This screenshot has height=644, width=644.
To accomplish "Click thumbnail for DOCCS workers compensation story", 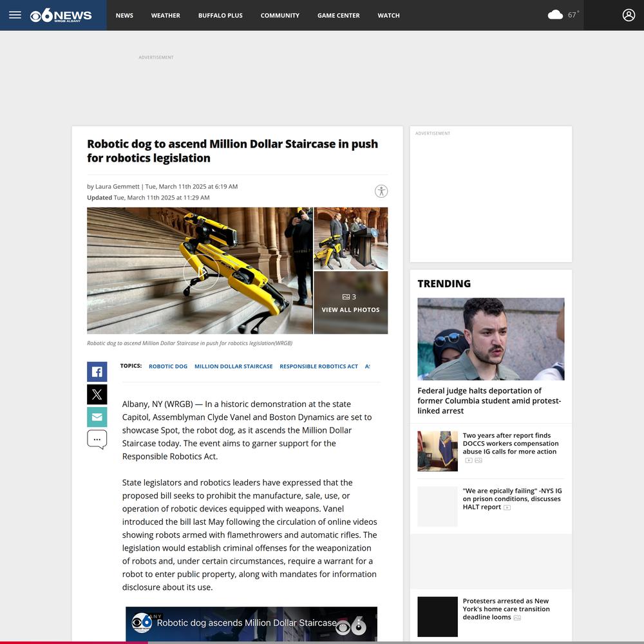I will click(437, 451).
